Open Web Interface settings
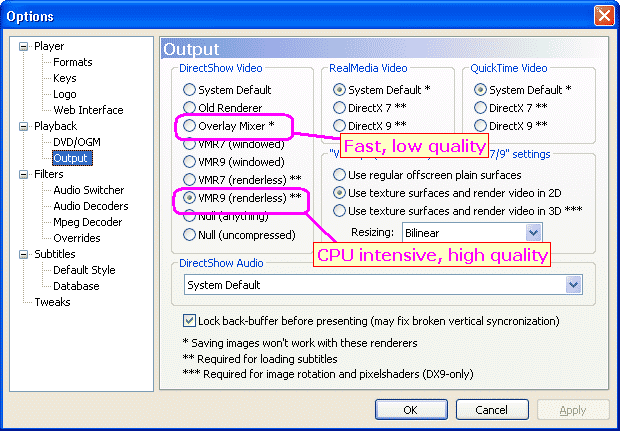620x431 pixels. point(88,110)
